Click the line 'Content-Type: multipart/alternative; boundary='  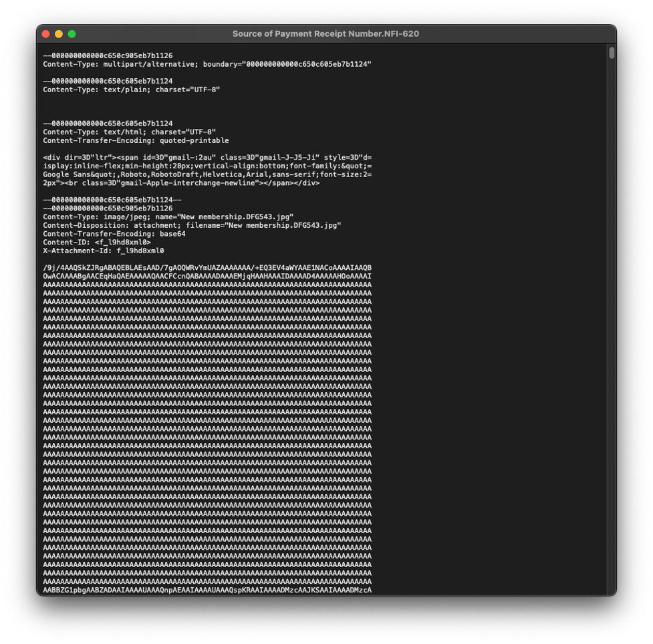click(207, 64)
